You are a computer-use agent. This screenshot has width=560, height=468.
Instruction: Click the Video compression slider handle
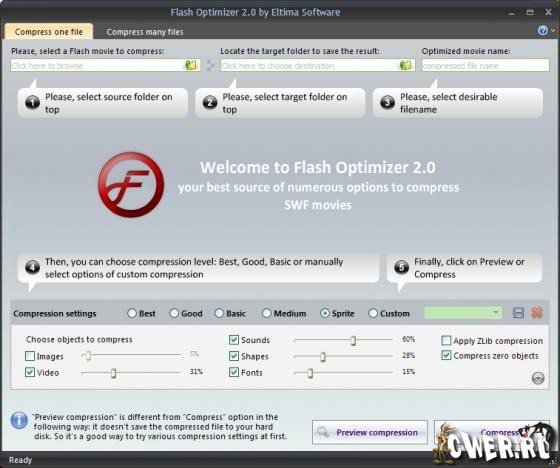114,373
